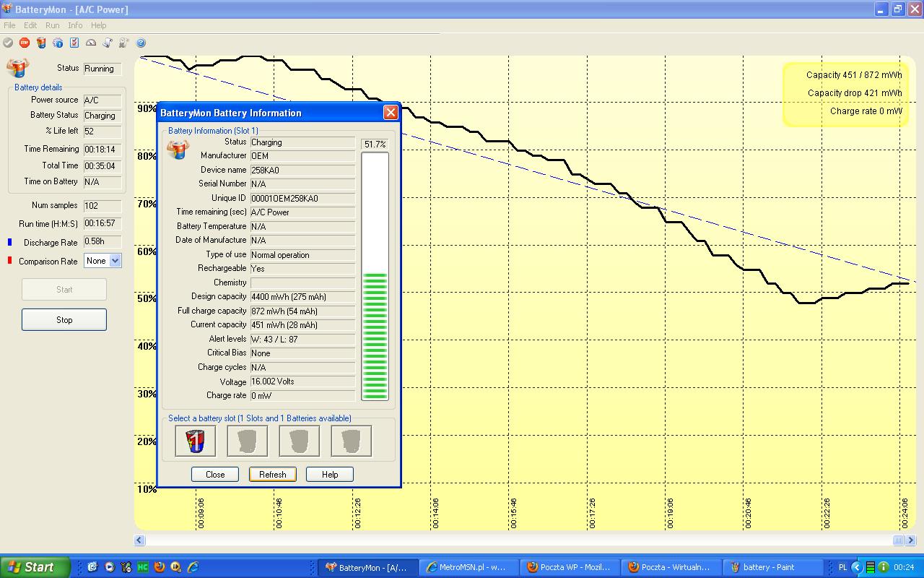Click the Capacity 451 / 872 mWh chart label
Viewport: 924px width, 578px height.
(854, 75)
